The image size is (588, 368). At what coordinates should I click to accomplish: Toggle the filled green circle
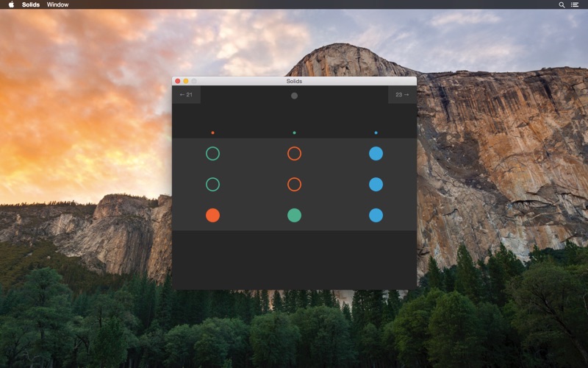[x=295, y=215]
